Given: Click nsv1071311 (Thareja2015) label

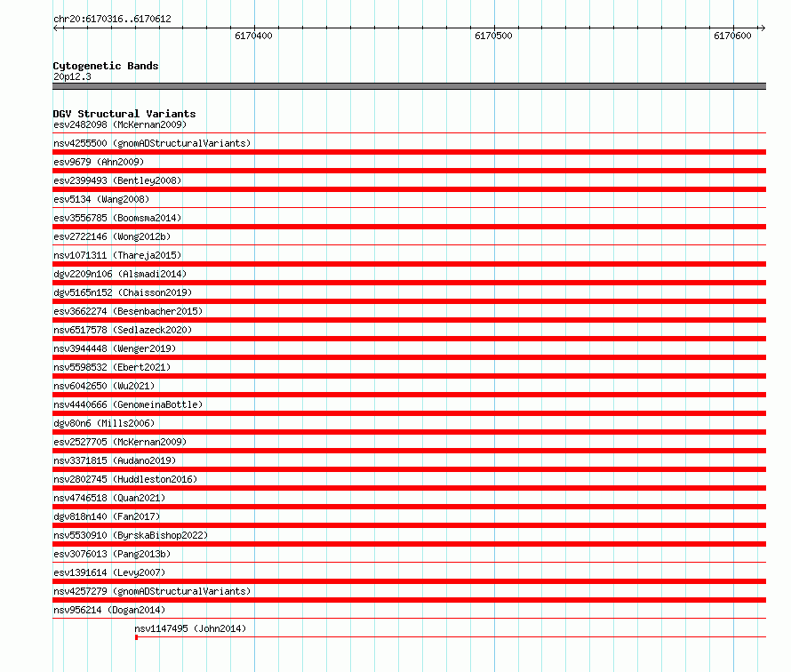Looking at the screenshot, I should tap(117, 255).
